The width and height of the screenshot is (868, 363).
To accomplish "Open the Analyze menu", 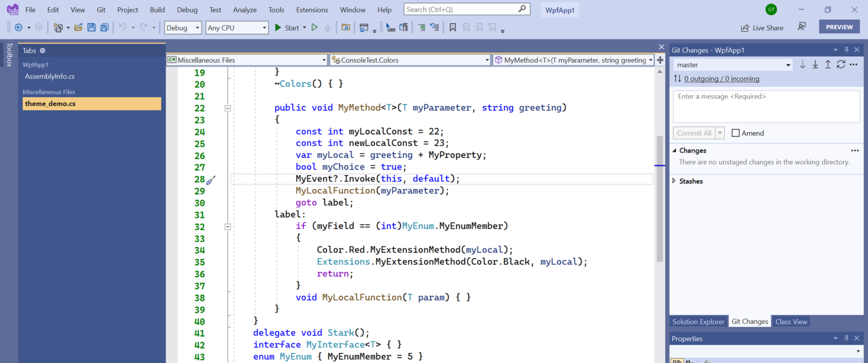I will [245, 10].
